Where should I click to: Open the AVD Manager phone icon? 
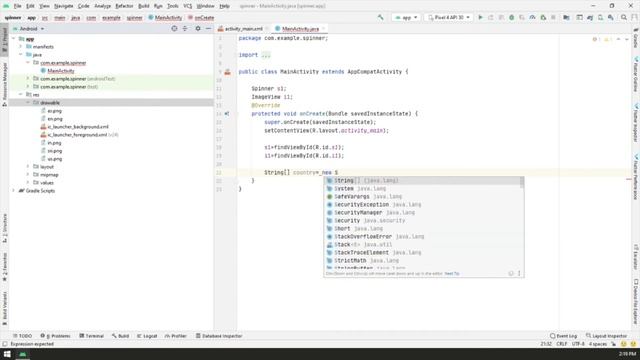click(600, 18)
